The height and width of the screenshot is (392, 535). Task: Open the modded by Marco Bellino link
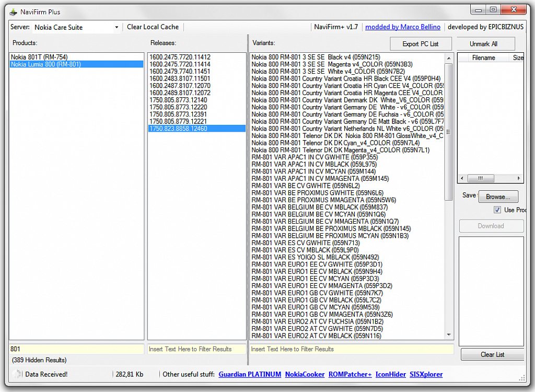pos(403,27)
